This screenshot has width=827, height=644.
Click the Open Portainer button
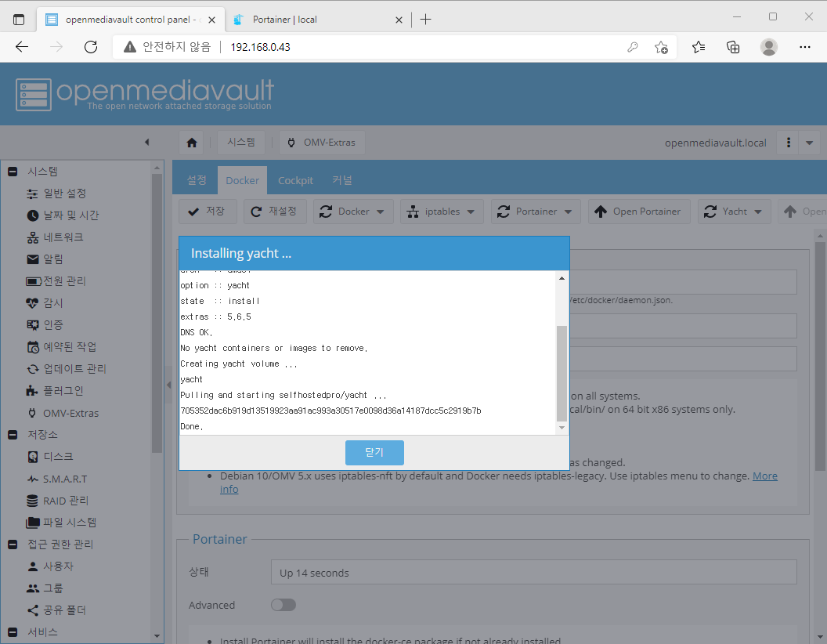point(639,212)
